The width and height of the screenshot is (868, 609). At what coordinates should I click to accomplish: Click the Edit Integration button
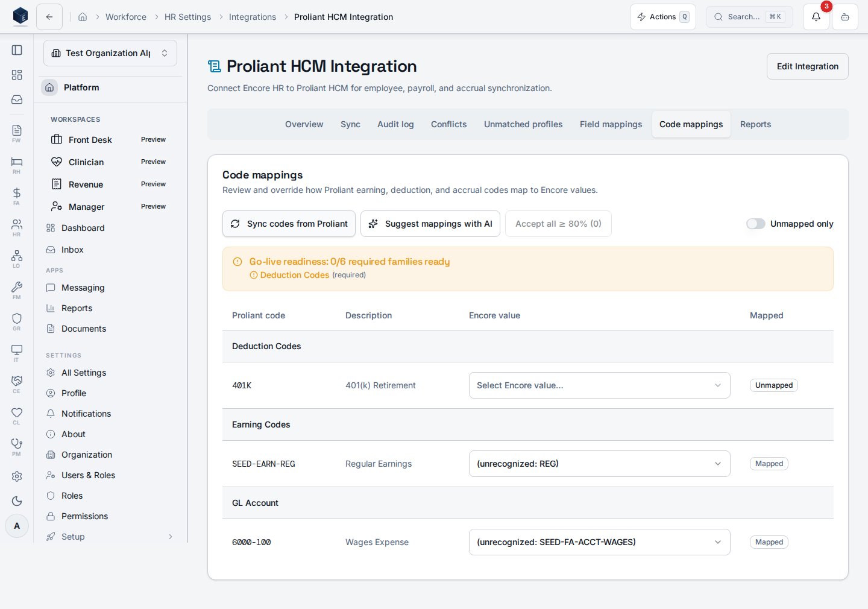(x=808, y=66)
